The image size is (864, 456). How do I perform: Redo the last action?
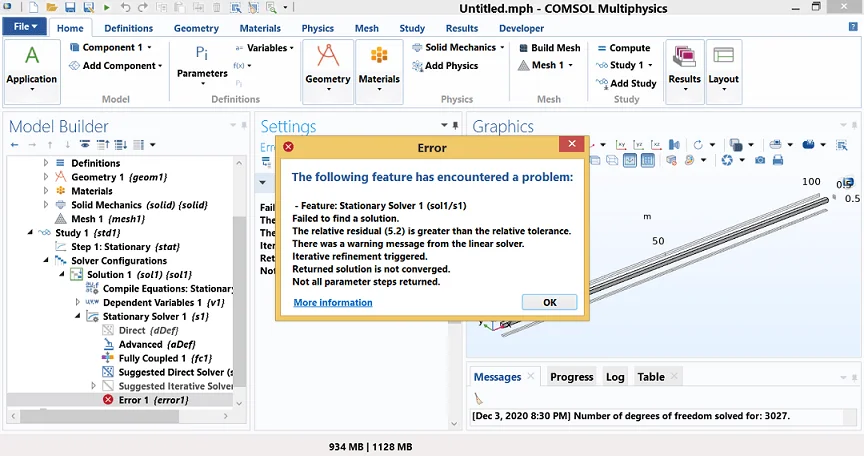click(143, 7)
